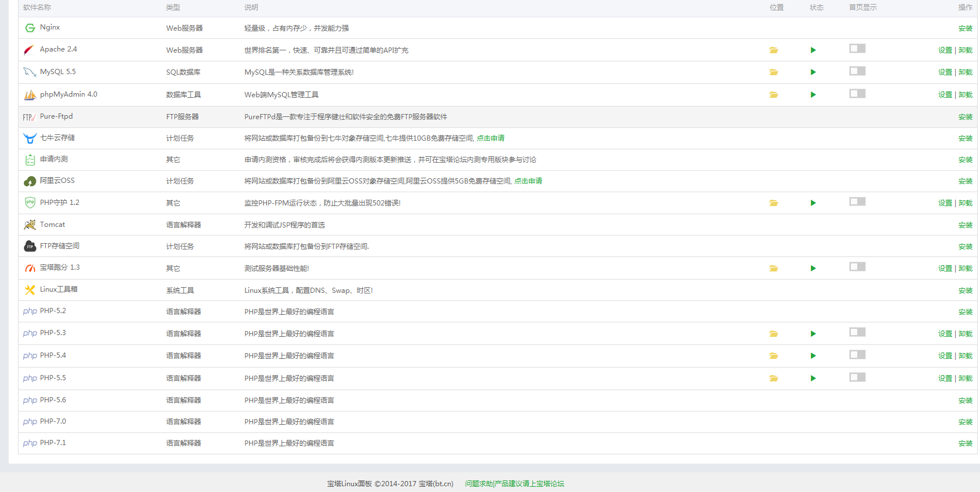Install PHP-5.2 via its 安装 link
Image resolution: width=980 pixels, height=492 pixels.
pos(966,312)
